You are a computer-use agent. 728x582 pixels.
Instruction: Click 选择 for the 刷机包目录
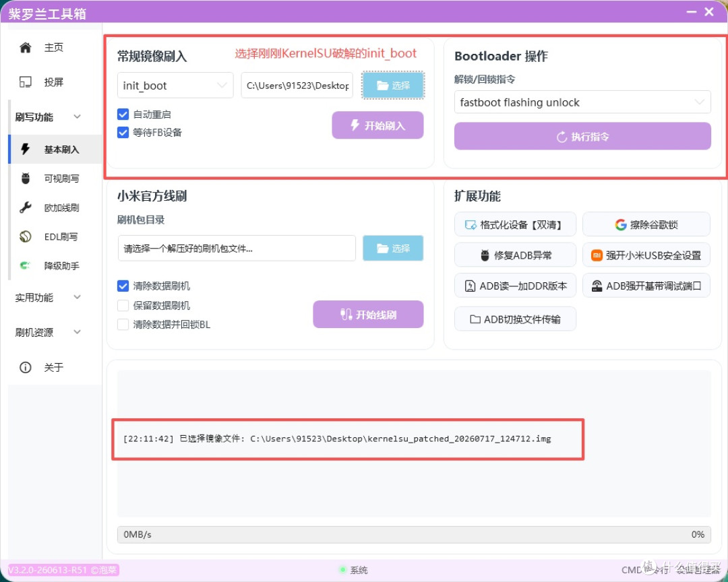tap(393, 249)
